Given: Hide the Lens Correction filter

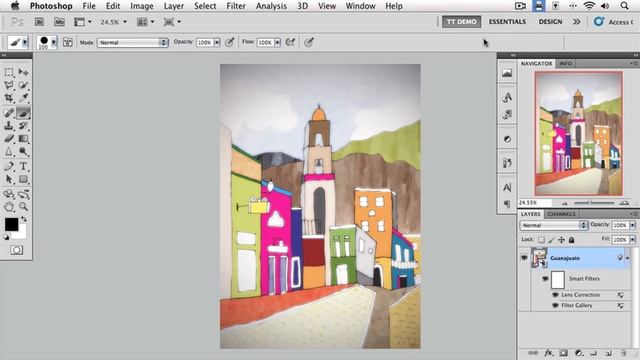Looking at the screenshot, I should (555, 294).
